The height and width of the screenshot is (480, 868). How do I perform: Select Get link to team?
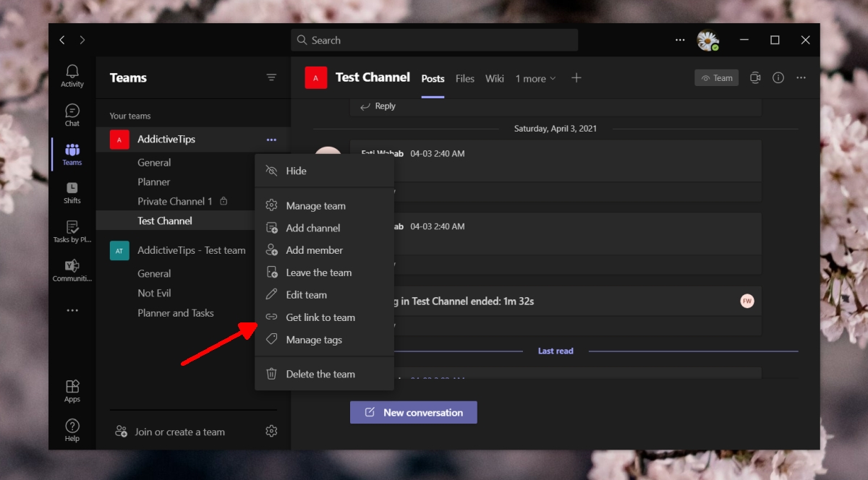320,317
